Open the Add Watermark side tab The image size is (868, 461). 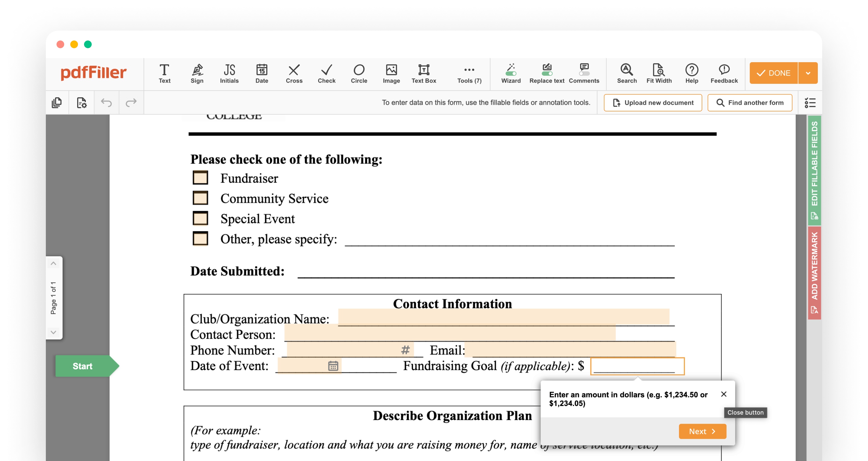[814, 272]
